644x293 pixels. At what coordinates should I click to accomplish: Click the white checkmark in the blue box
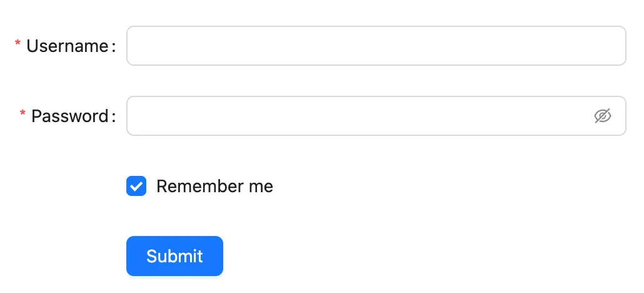tap(136, 186)
